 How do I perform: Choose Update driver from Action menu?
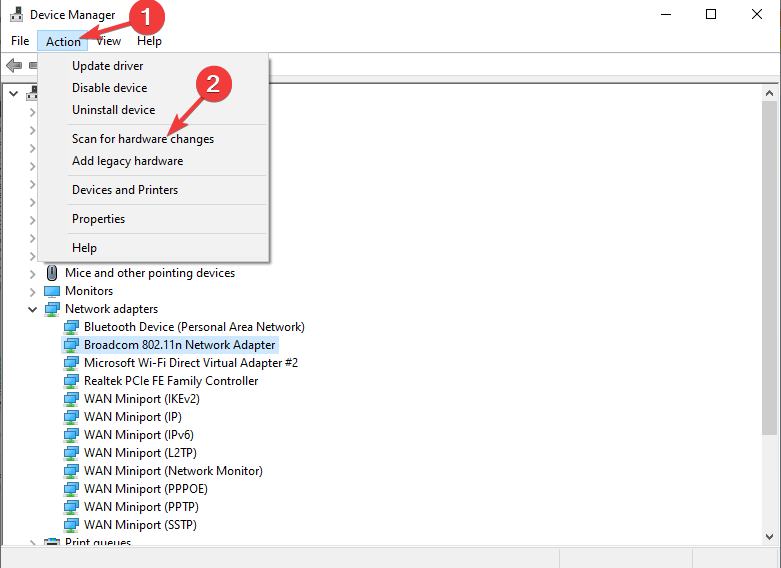[108, 66]
